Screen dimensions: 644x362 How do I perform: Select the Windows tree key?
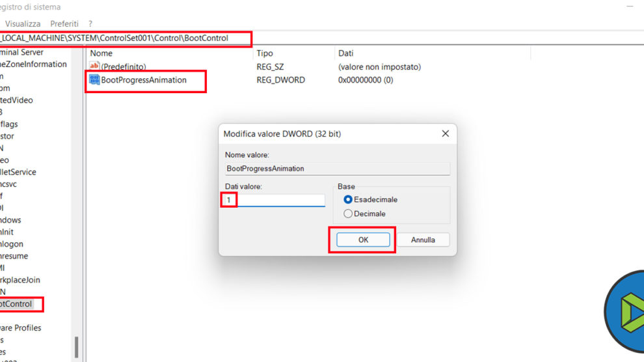click(10, 220)
